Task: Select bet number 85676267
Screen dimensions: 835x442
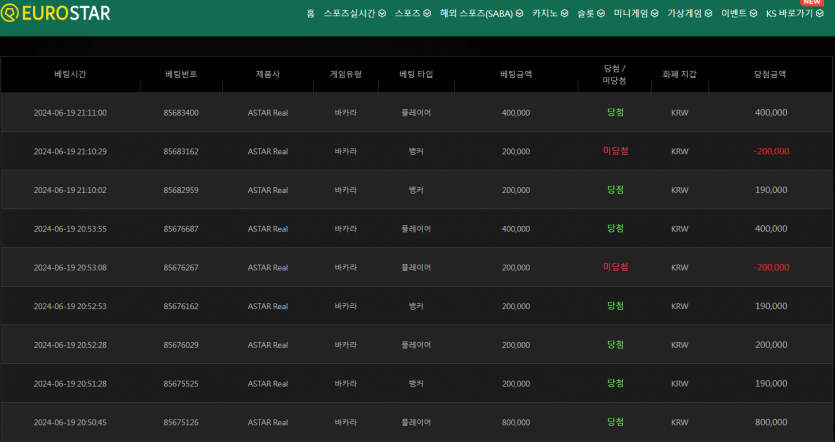Action: coord(181,267)
